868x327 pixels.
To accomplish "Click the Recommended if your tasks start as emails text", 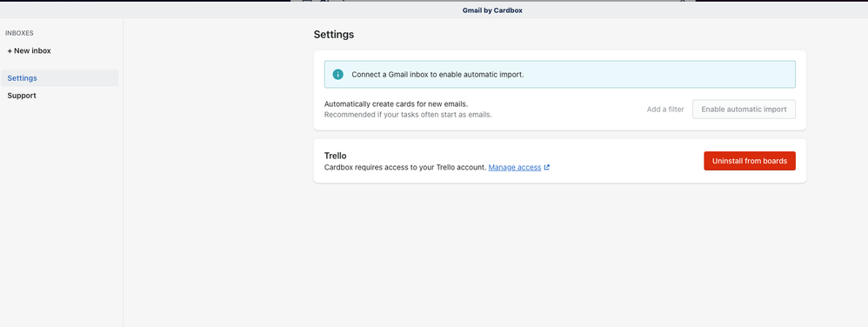I will click(408, 115).
